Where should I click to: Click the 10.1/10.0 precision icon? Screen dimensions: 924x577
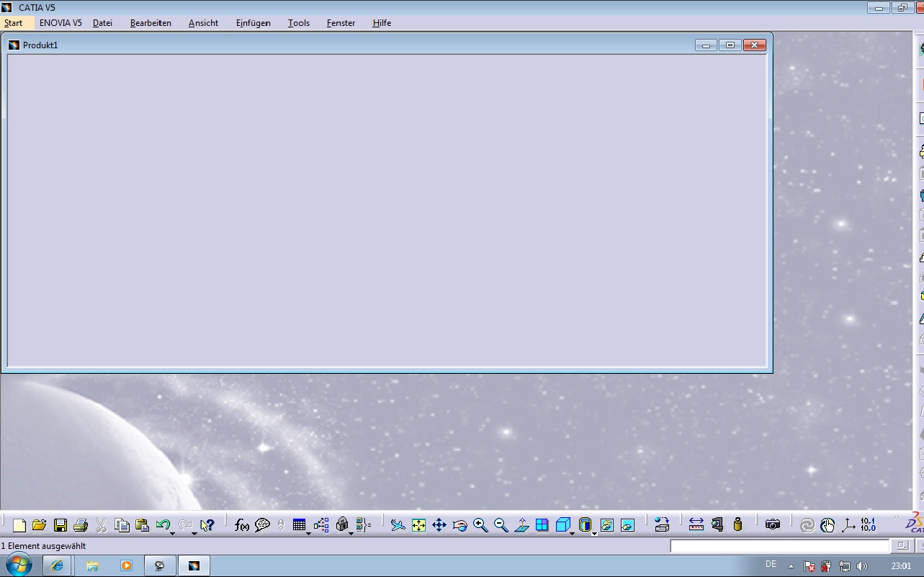pyautogui.click(x=869, y=525)
